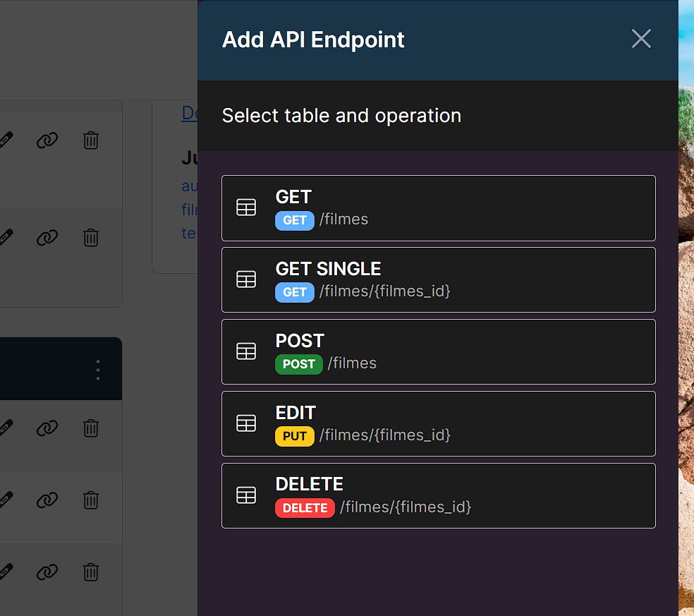Select the GET /filmes endpoint option
Screen dimensions: 694x616
(438, 208)
